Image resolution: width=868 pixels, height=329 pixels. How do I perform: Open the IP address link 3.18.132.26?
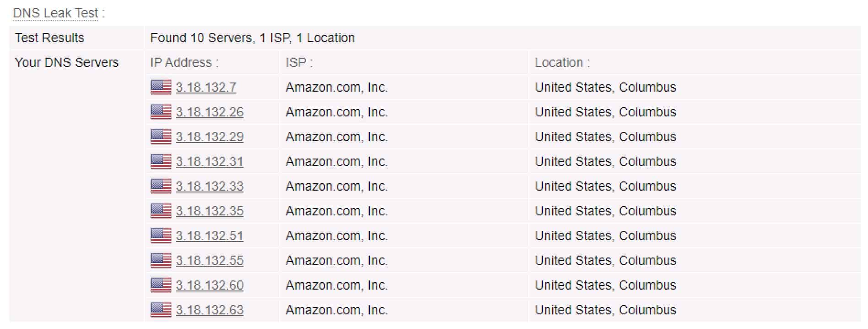210,112
